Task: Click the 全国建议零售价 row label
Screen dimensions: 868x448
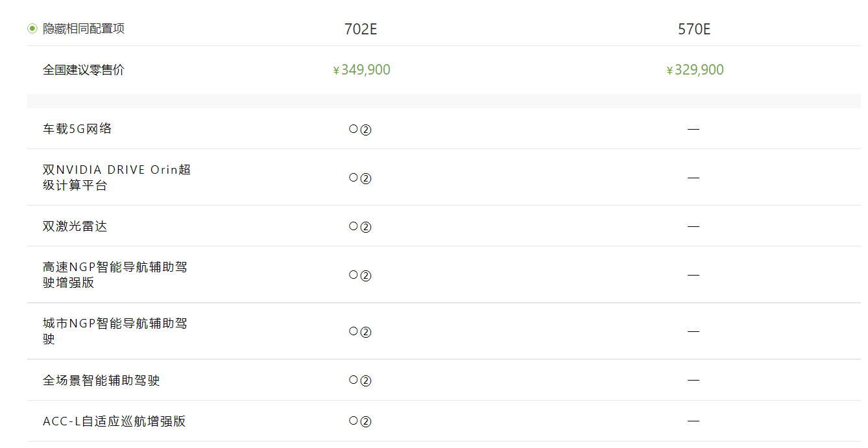Action: (x=84, y=70)
